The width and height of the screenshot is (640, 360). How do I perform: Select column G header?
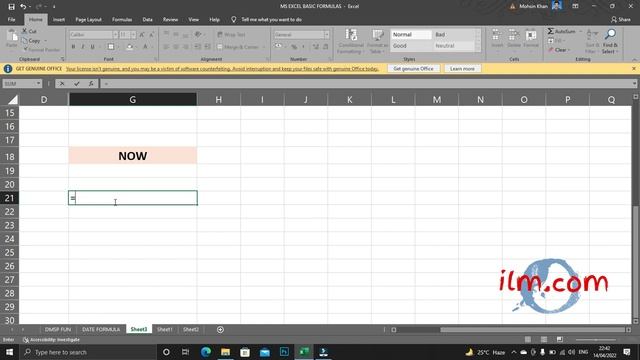point(133,100)
